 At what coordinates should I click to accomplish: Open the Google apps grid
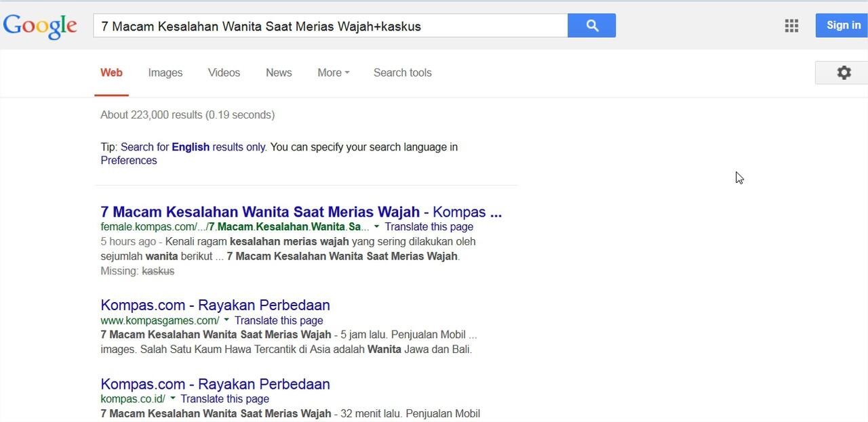pos(791,26)
